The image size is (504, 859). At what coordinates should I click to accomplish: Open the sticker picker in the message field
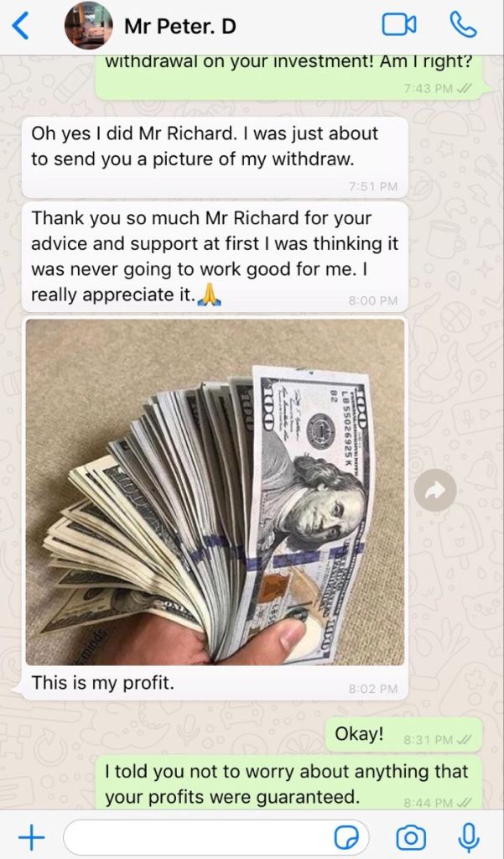coord(348,838)
